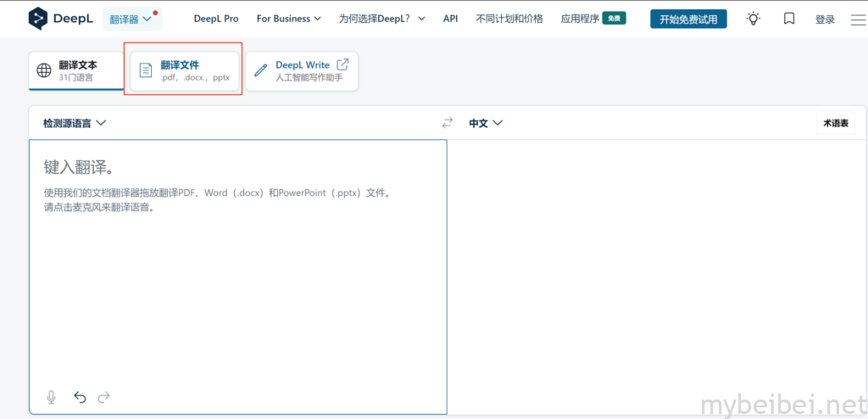Switch to the 翻译文件 tab
The image size is (868, 419).
click(x=185, y=70)
